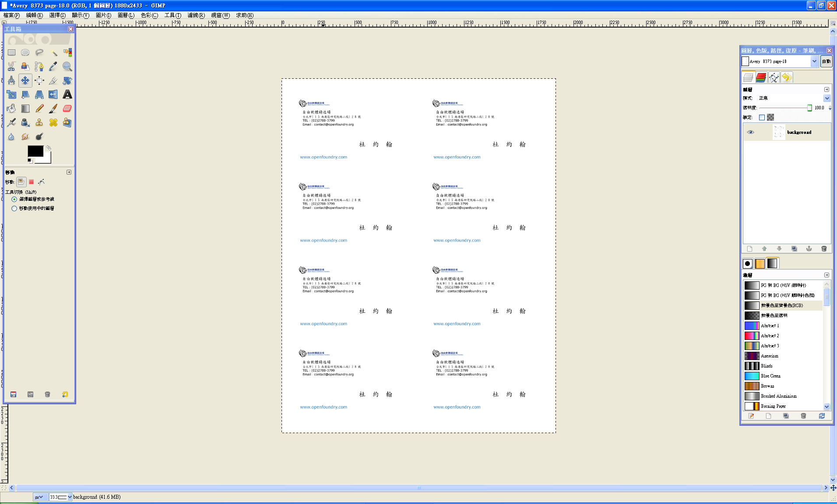Create a new layer

749,249
